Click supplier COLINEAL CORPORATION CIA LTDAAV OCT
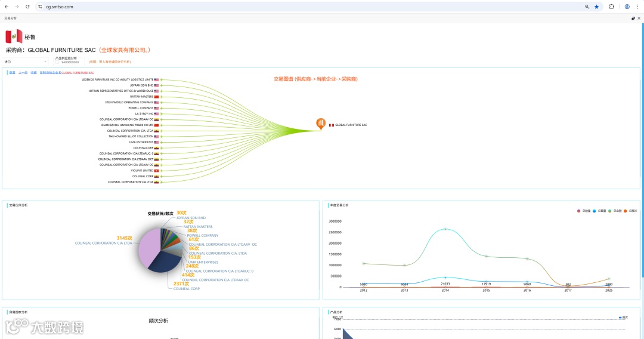Viewport: 644px width, 339px height. (126, 159)
